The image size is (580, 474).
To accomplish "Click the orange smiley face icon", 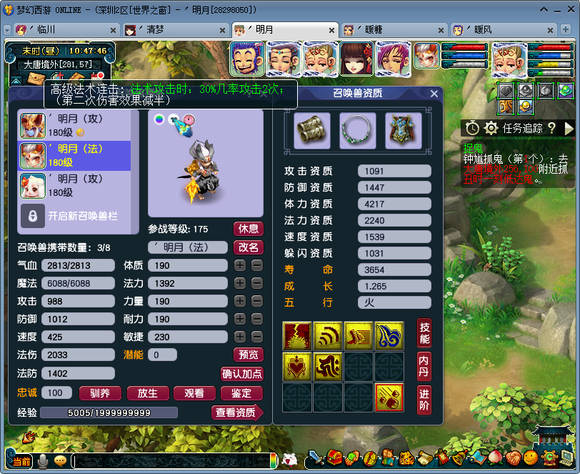I will 530,458.
